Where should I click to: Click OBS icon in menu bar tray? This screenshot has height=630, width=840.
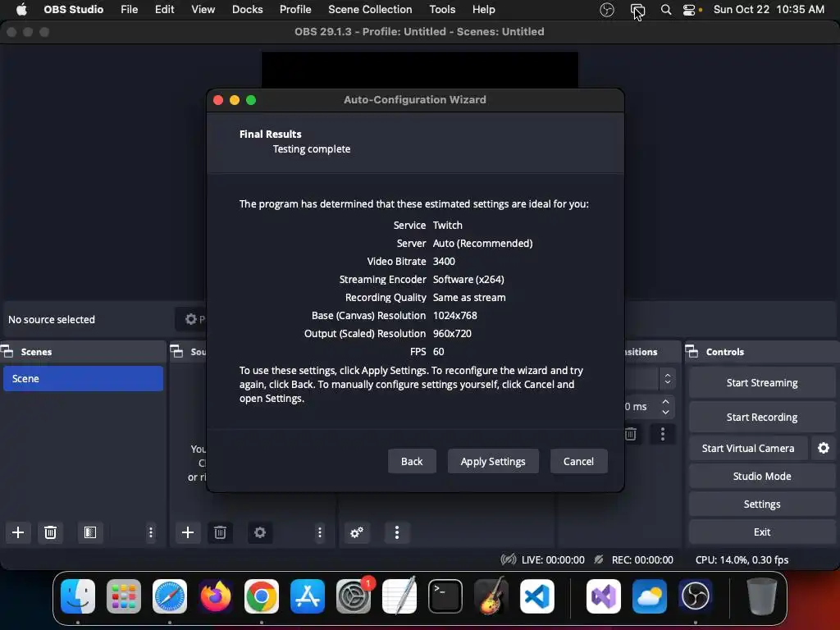pyautogui.click(x=606, y=9)
